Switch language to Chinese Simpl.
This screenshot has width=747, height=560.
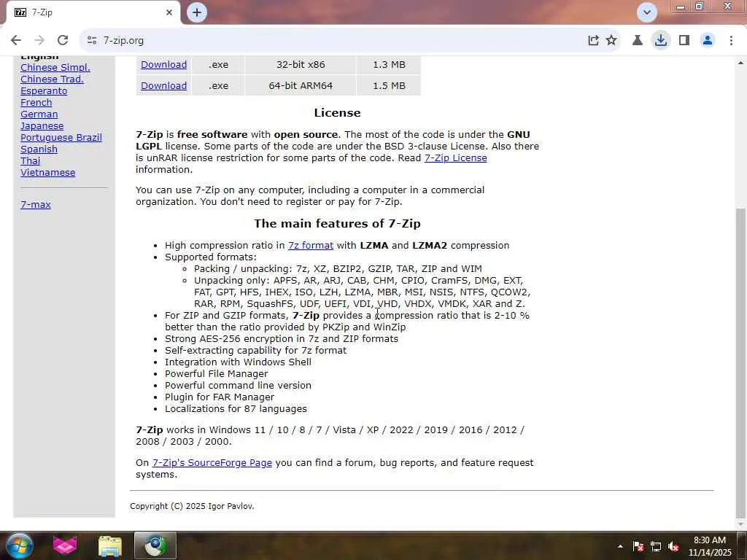pyautogui.click(x=55, y=68)
